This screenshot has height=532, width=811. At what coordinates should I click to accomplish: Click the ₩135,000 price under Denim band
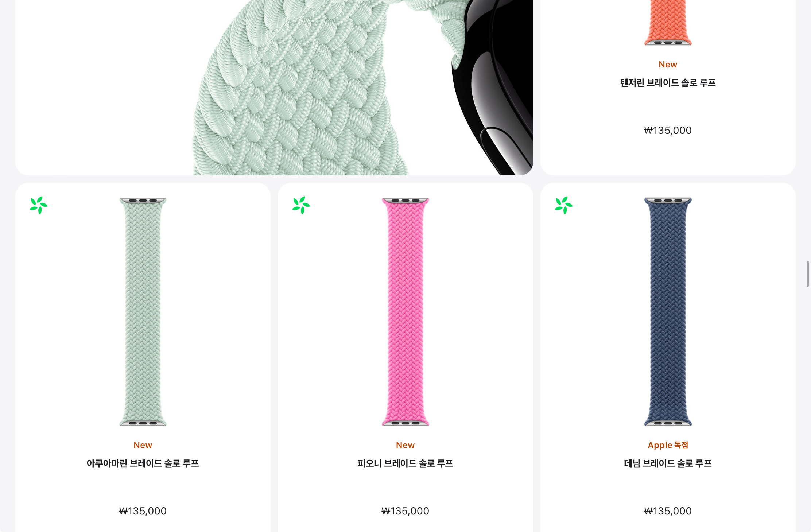668,511
